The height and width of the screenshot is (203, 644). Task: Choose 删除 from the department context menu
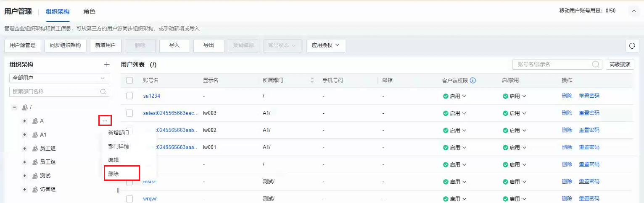[113, 174]
